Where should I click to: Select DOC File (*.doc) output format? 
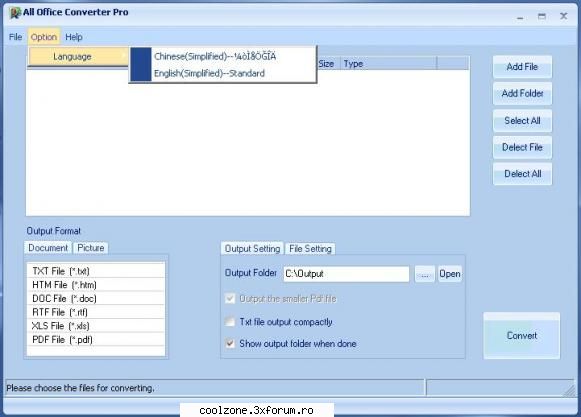[x=96, y=298]
